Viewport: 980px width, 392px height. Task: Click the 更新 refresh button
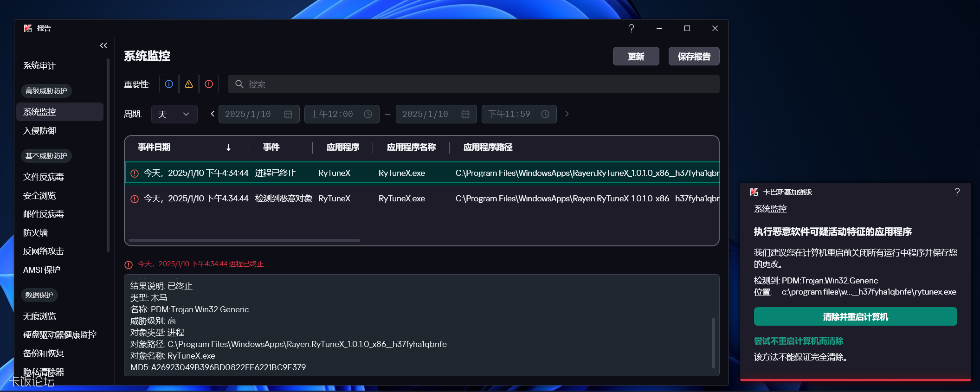coord(636,56)
